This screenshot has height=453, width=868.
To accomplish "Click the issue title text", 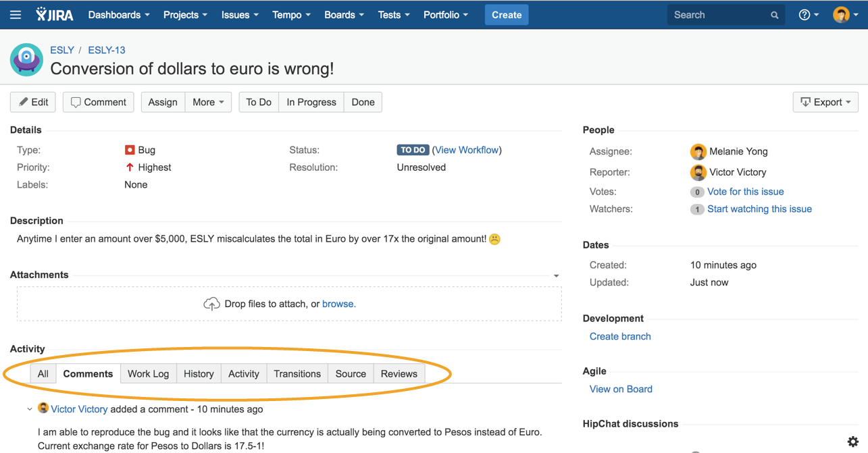I will 192,69.
